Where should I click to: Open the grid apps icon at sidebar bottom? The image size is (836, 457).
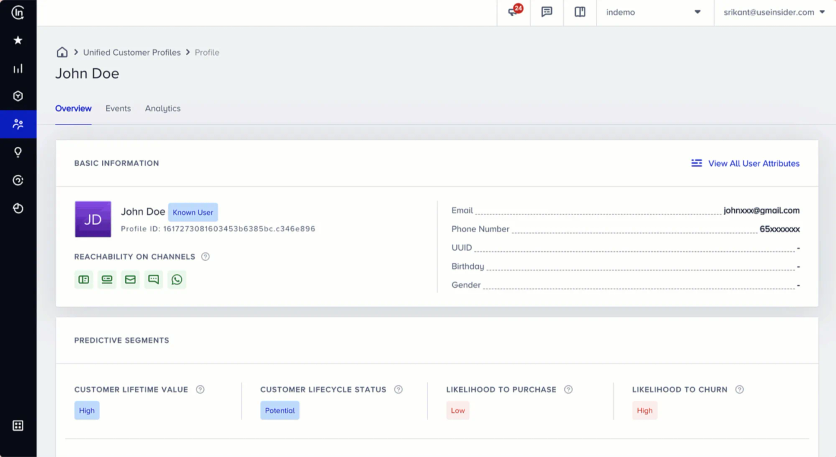tap(18, 426)
